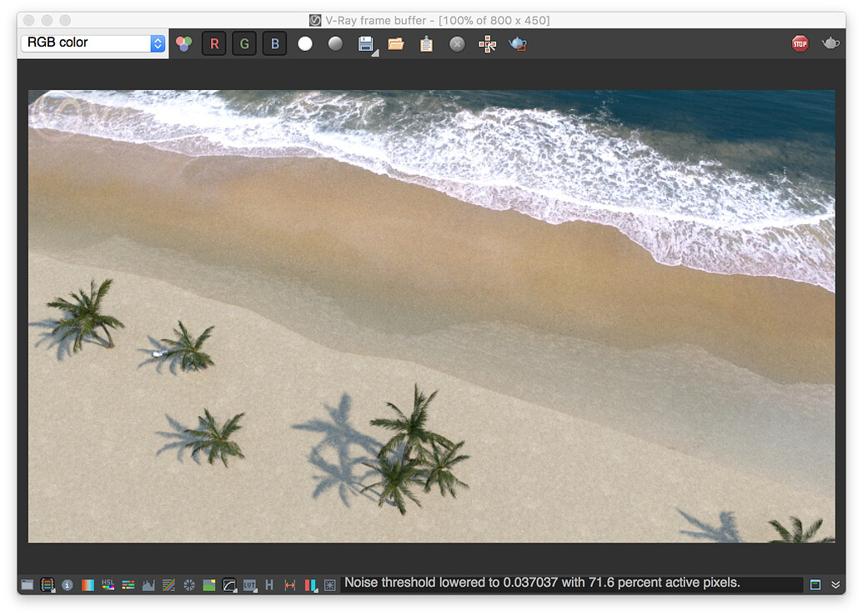Open the clipboard copy tool

(x=426, y=43)
